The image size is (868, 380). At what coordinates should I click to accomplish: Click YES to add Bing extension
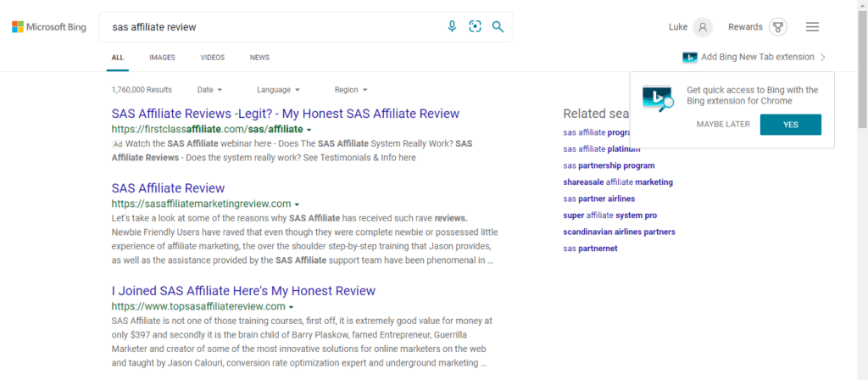(x=791, y=125)
